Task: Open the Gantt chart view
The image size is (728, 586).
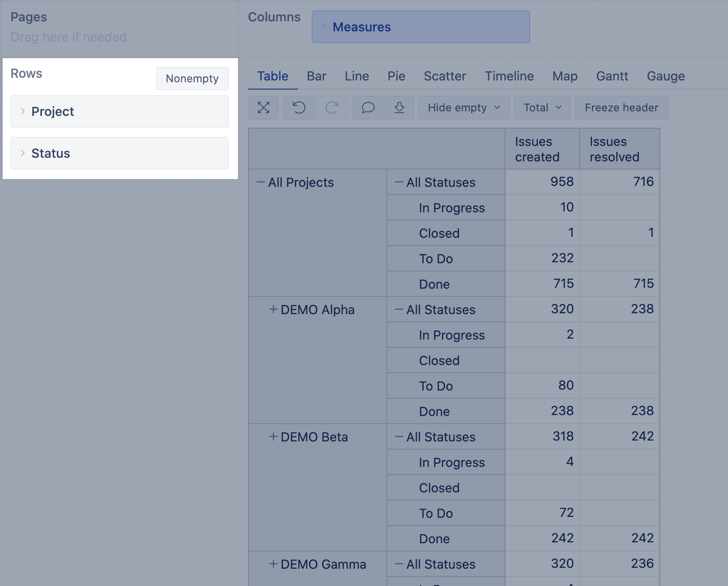Action: point(612,76)
